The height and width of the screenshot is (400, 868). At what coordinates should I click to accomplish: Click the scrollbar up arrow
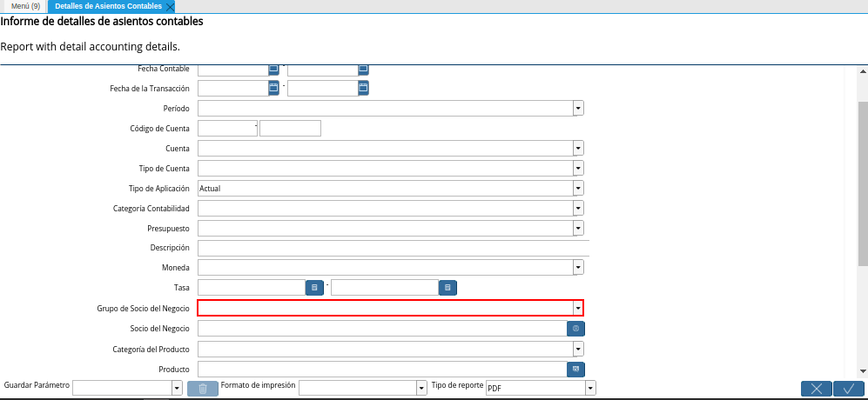tap(863, 70)
